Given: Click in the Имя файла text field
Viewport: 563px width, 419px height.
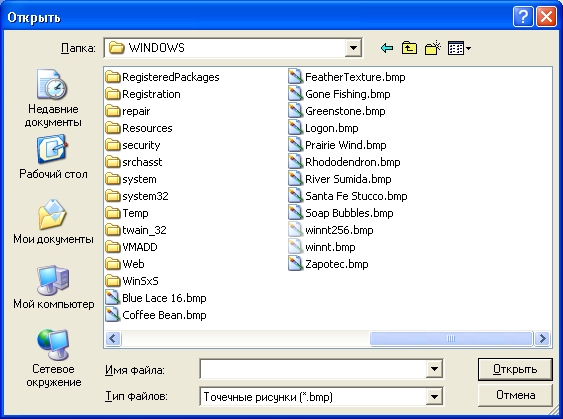Looking at the screenshot, I should pos(313,369).
